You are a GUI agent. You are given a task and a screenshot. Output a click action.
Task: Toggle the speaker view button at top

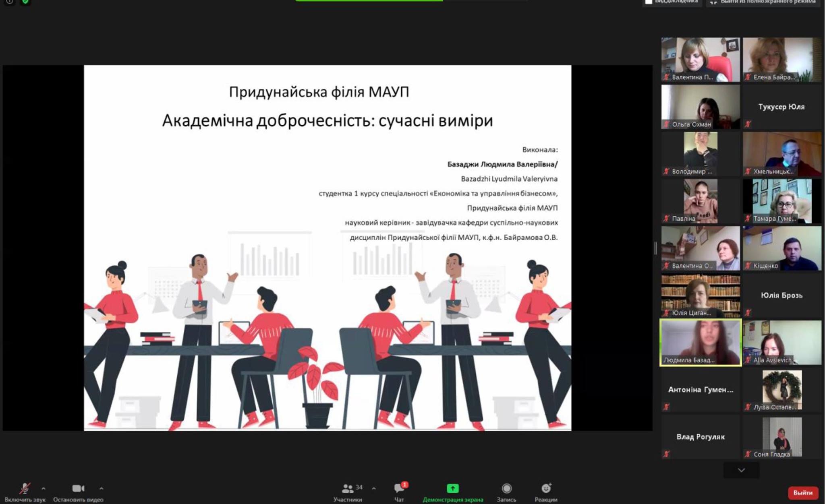tap(672, 2)
